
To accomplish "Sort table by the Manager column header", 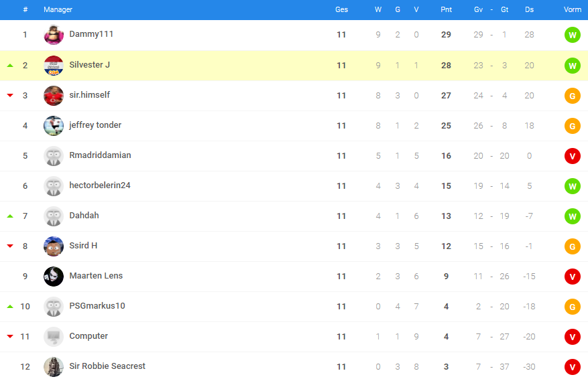I will pyautogui.click(x=58, y=9).
